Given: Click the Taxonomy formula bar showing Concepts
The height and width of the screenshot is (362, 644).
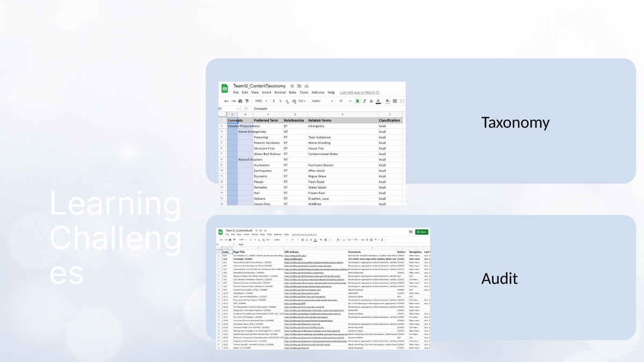Looking at the screenshot, I should pos(328,108).
